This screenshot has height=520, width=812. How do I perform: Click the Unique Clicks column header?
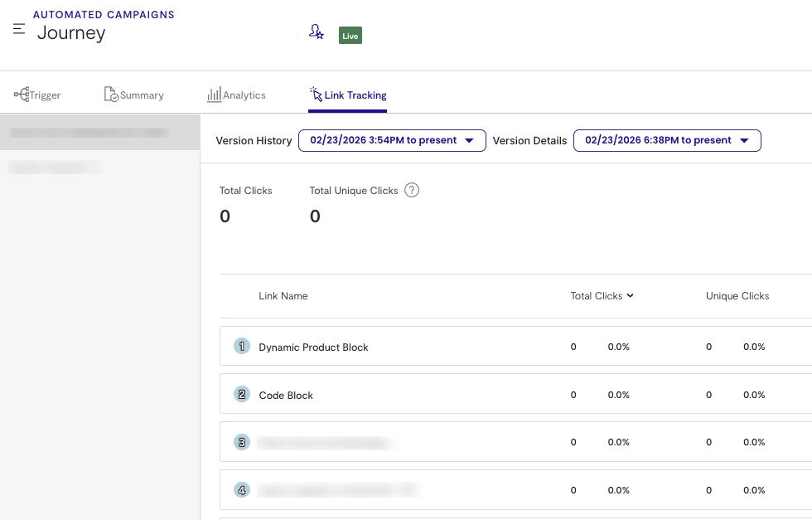(x=737, y=296)
